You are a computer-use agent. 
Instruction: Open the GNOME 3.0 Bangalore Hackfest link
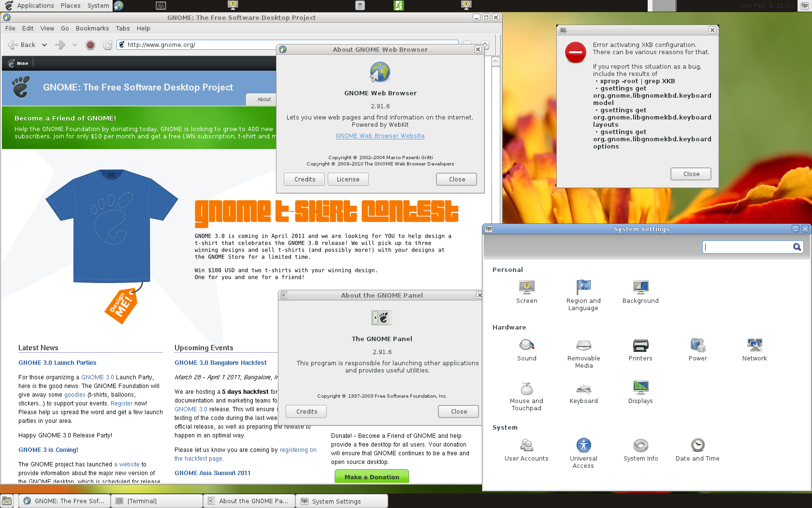[x=220, y=363]
